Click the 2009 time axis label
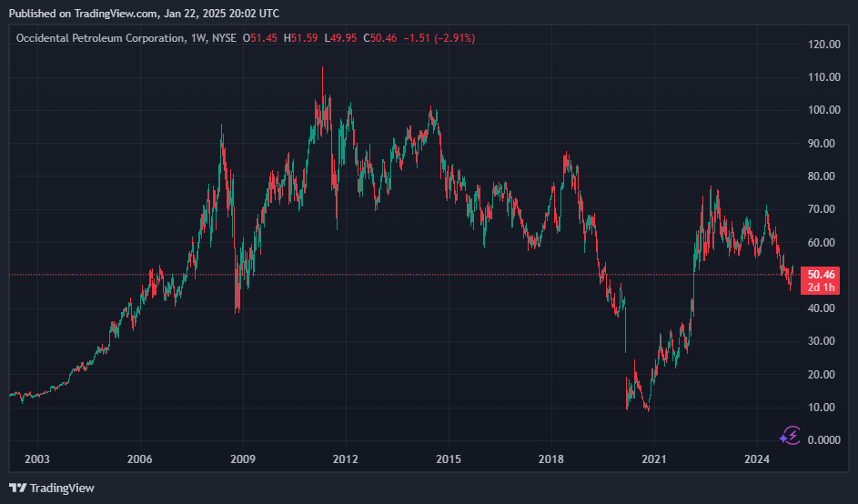The width and height of the screenshot is (858, 504). coord(243,459)
